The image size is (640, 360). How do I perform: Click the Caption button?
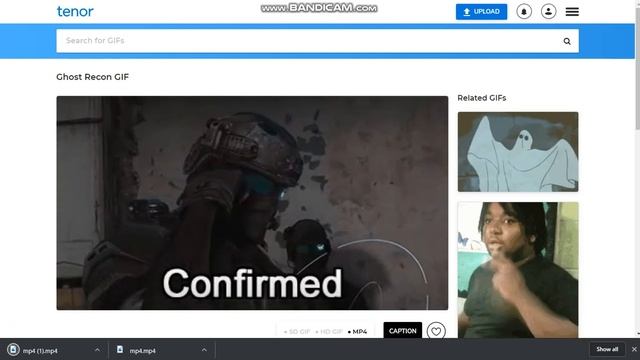tap(402, 331)
